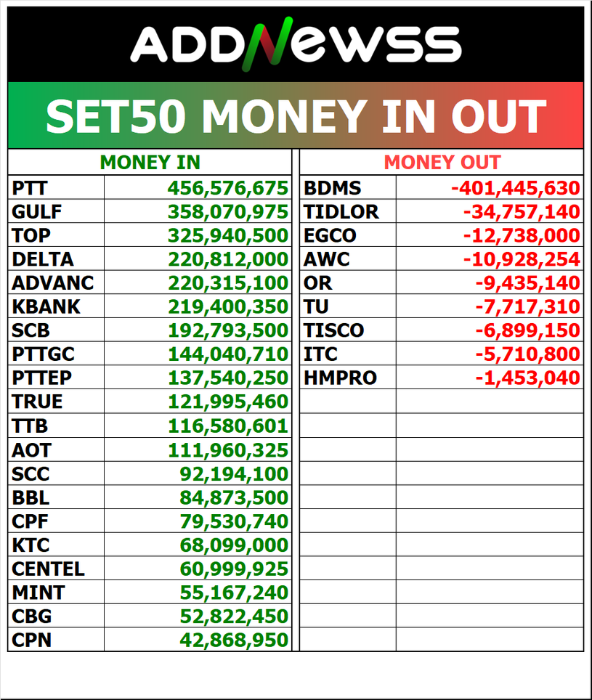Click the SET50 MONEY IN OUT banner
The height and width of the screenshot is (700, 592).
(x=296, y=116)
